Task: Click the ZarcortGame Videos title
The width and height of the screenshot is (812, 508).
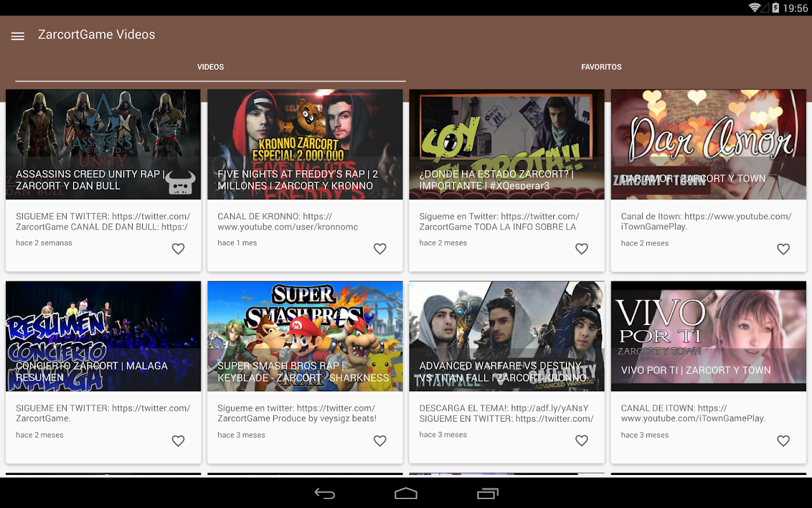Action: [x=96, y=35]
